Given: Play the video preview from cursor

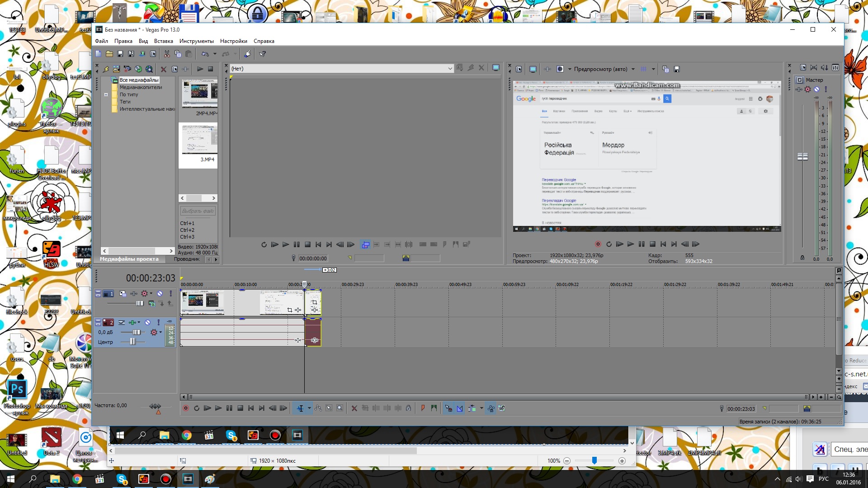Looking at the screenshot, I should tap(631, 244).
